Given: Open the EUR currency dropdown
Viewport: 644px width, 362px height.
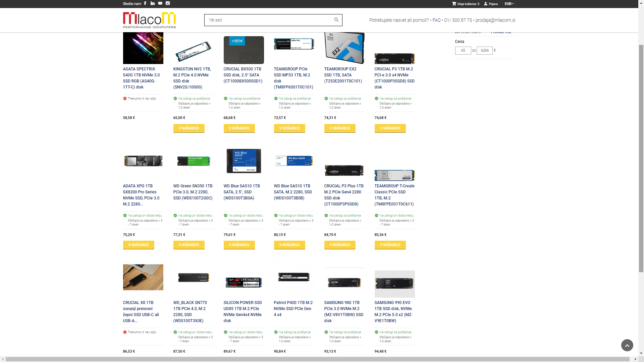Looking at the screenshot, I should [509, 4].
